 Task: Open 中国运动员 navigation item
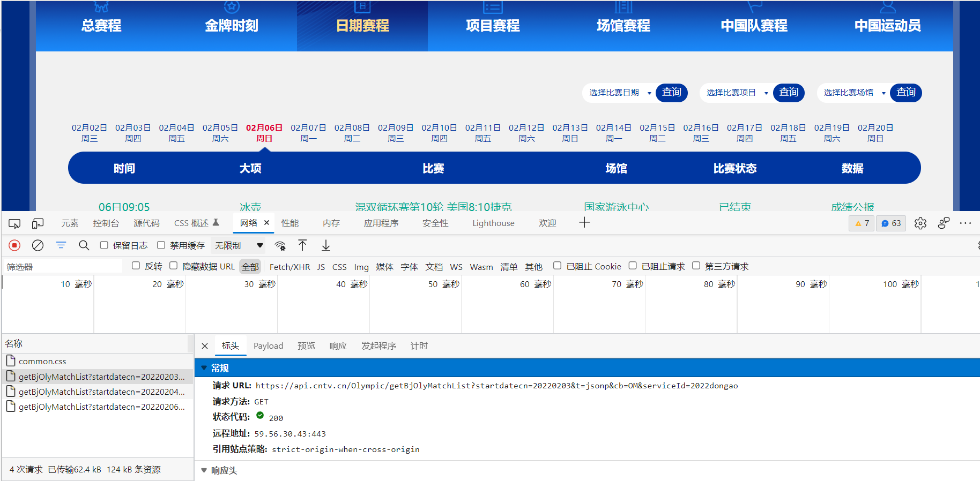pyautogui.click(x=887, y=25)
